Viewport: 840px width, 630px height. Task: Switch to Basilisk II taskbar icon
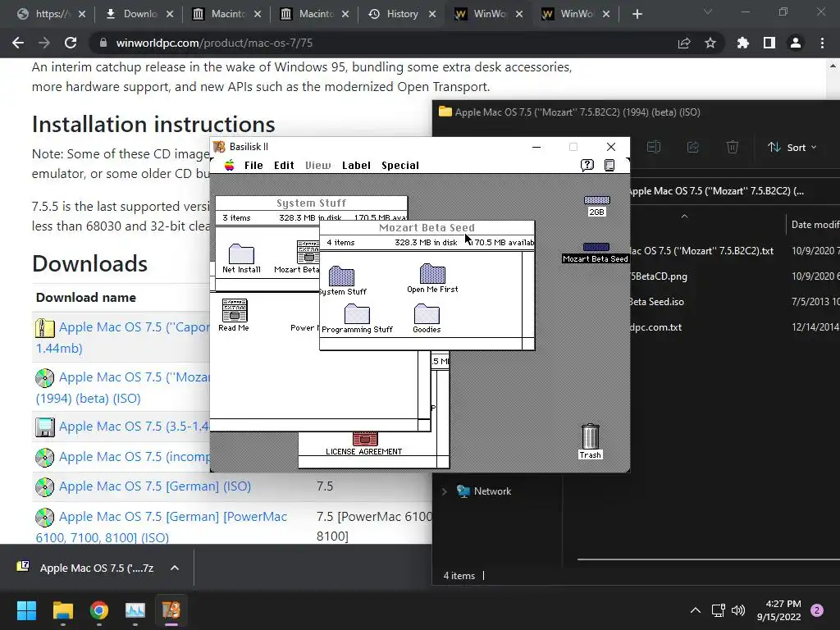coord(171,610)
